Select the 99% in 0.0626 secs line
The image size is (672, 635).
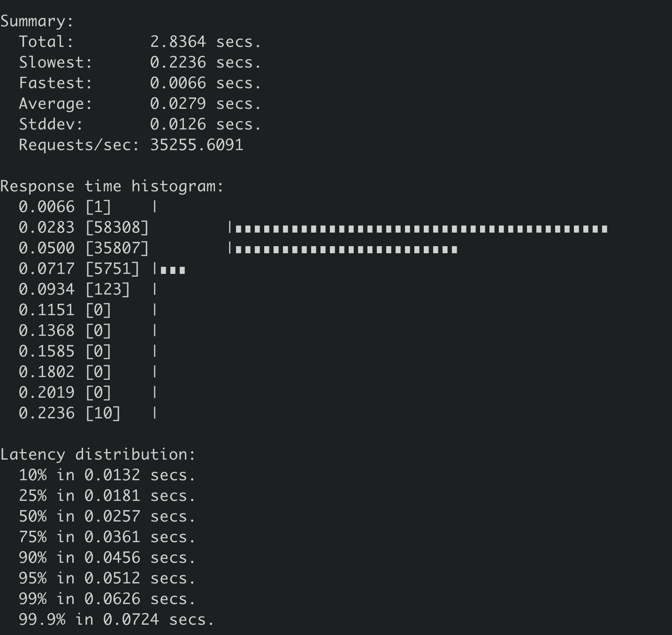pyautogui.click(x=107, y=599)
